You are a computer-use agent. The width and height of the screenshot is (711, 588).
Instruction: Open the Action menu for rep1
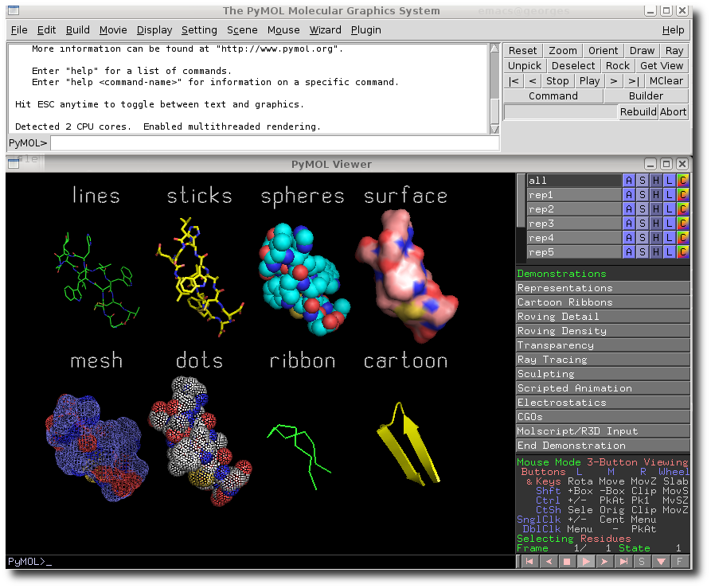coord(629,195)
